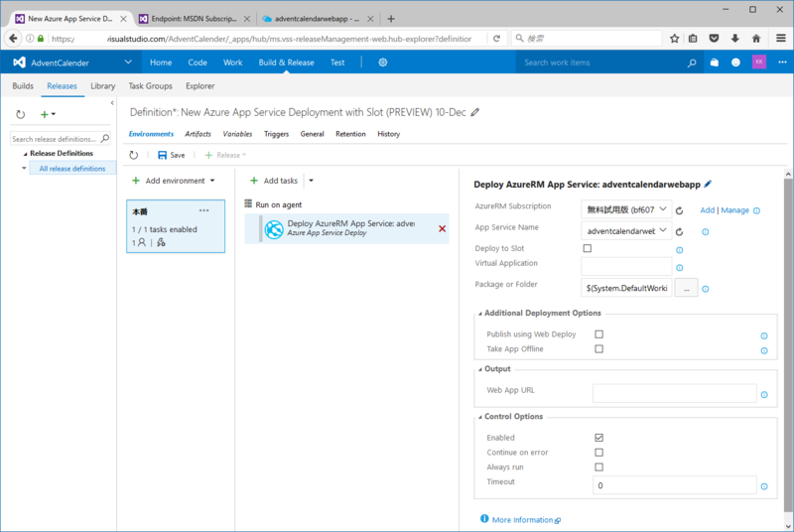Switch to the Variables tab
This screenshot has height=532, width=794.
(x=237, y=134)
